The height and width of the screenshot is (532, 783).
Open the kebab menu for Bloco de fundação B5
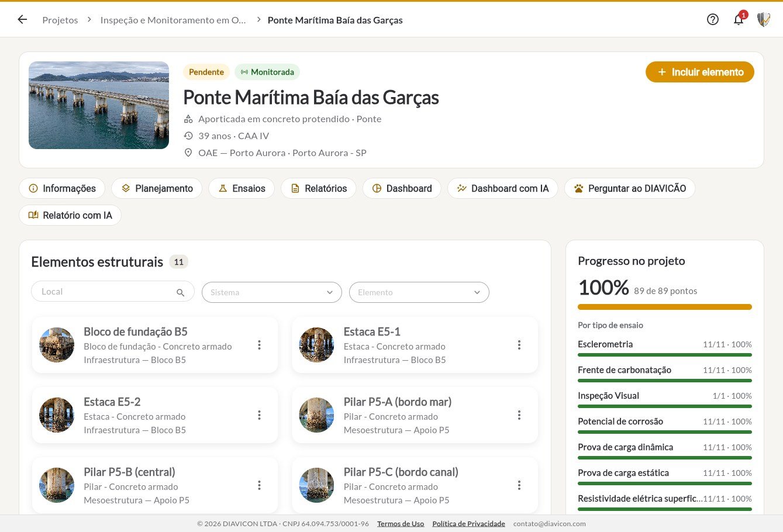coord(259,345)
